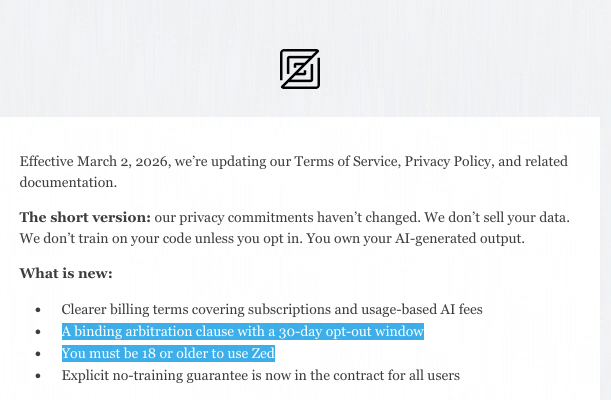The image size is (611, 400).
Task: Click the bullet dot before 'Explicit no-training guarantee'
Action: (x=38, y=376)
